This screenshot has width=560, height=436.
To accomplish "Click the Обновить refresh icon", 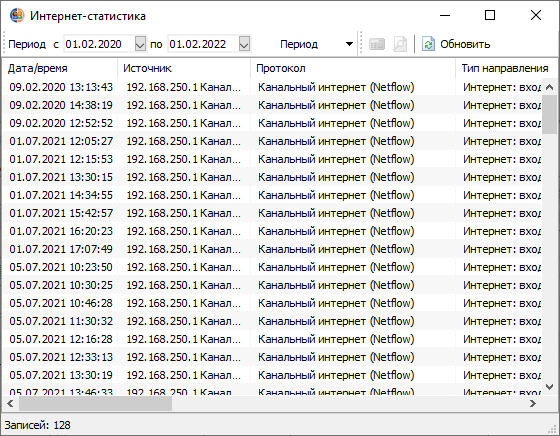I will tap(428, 44).
